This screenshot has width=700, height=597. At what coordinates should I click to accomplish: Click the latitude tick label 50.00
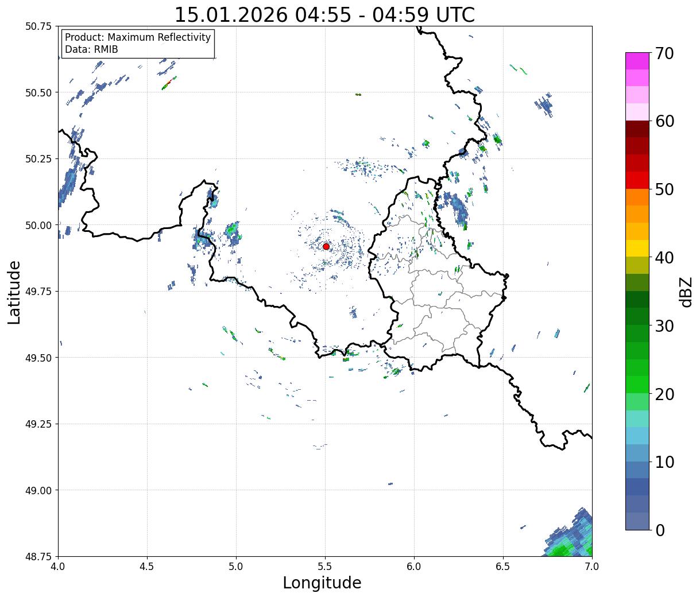coord(38,225)
